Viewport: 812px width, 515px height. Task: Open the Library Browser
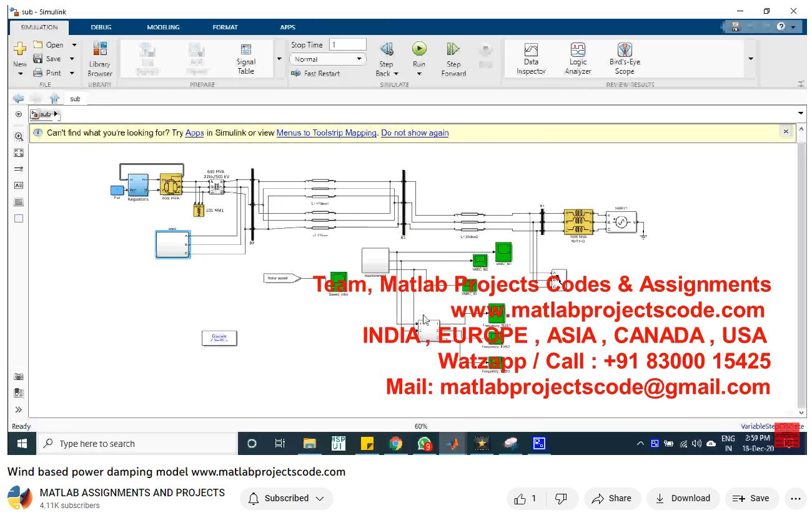click(99, 59)
